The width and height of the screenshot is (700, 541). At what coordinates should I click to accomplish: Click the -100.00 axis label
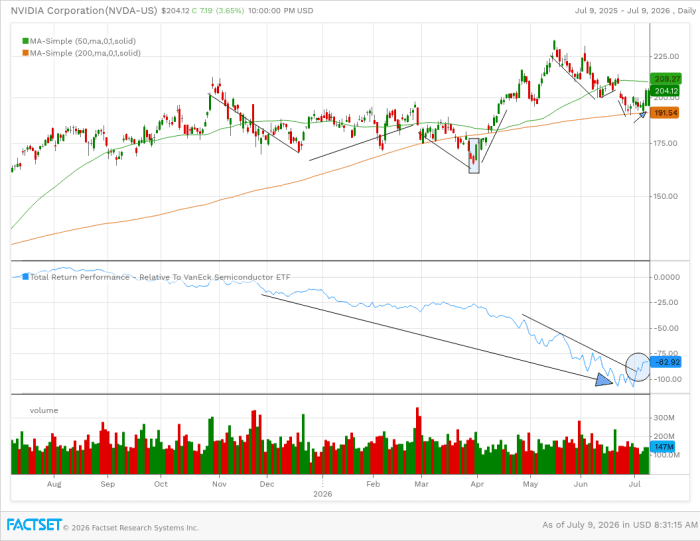[667, 379]
